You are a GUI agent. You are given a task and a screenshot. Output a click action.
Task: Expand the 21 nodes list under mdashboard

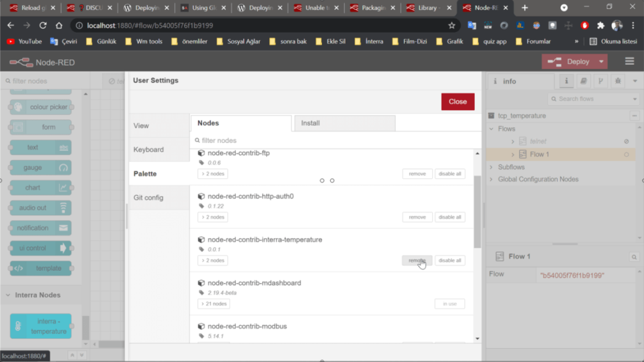click(214, 303)
